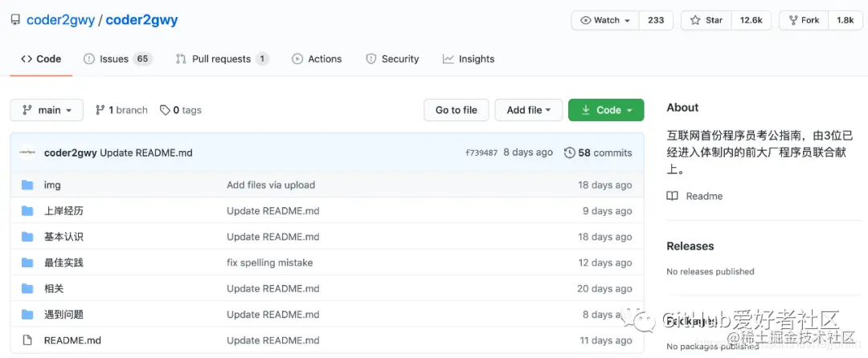Click the folder icon for 上岸经历
This screenshot has height=358, width=868.
tap(27, 211)
